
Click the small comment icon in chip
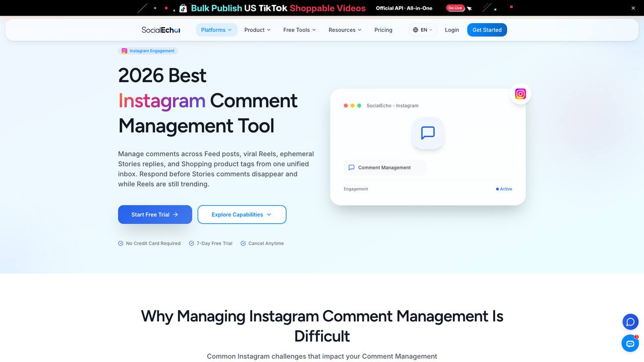pos(352,168)
